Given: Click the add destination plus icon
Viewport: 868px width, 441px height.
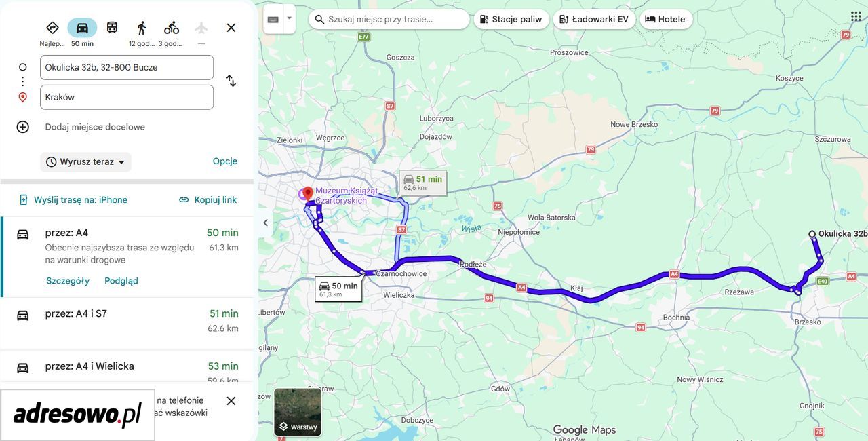Looking at the screenshot, I should click(23, 127).
